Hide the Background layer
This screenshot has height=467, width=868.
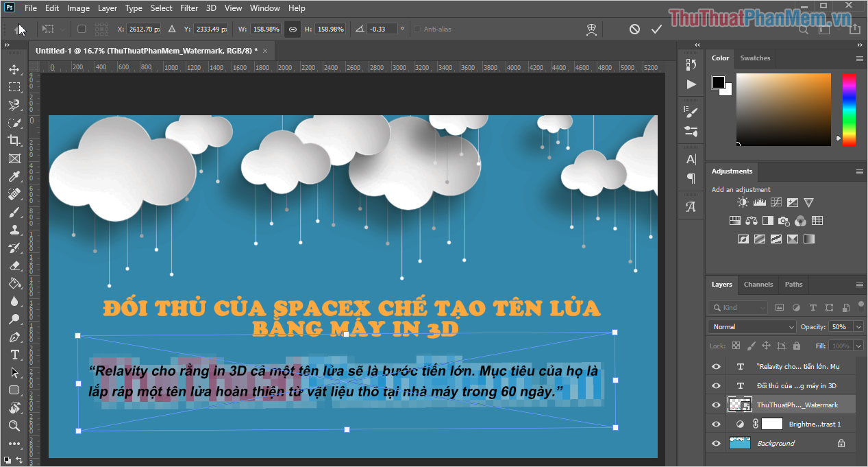(715, 443)
